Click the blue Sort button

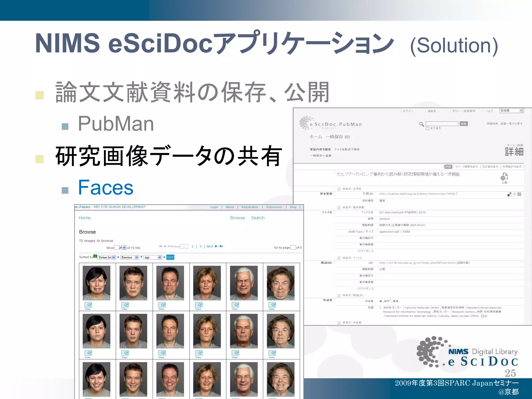tap(170, 257)
